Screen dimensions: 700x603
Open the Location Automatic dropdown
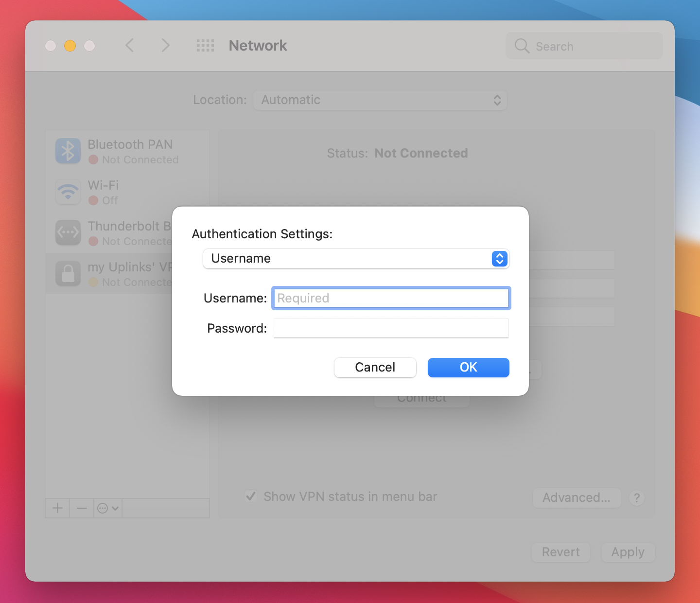(x=380, y=100)
